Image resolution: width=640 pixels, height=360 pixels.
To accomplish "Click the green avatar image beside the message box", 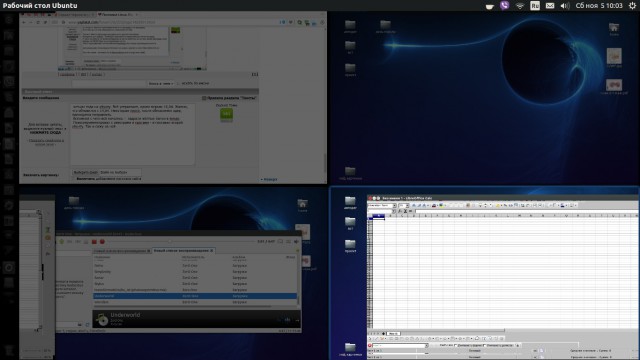I will point(227,114).
